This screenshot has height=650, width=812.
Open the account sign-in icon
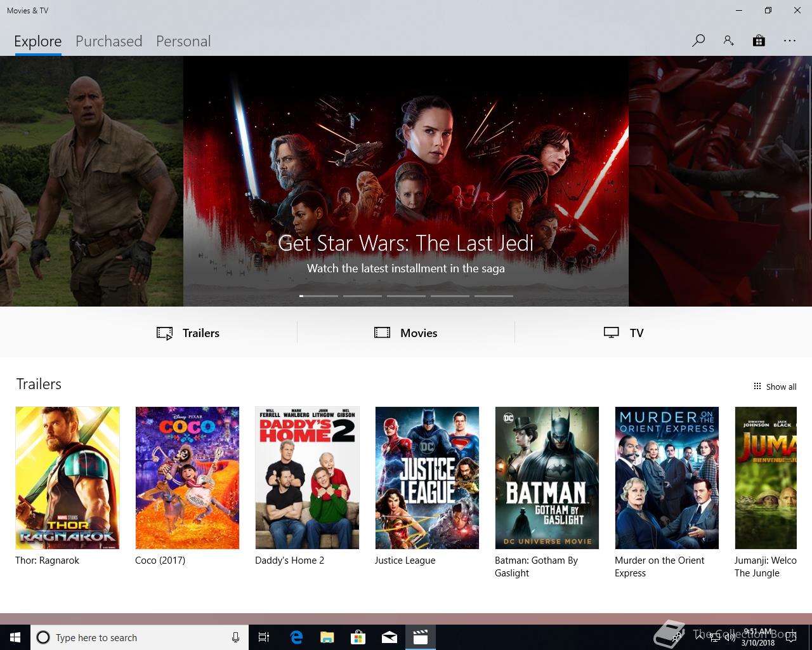tap(728, 41)
